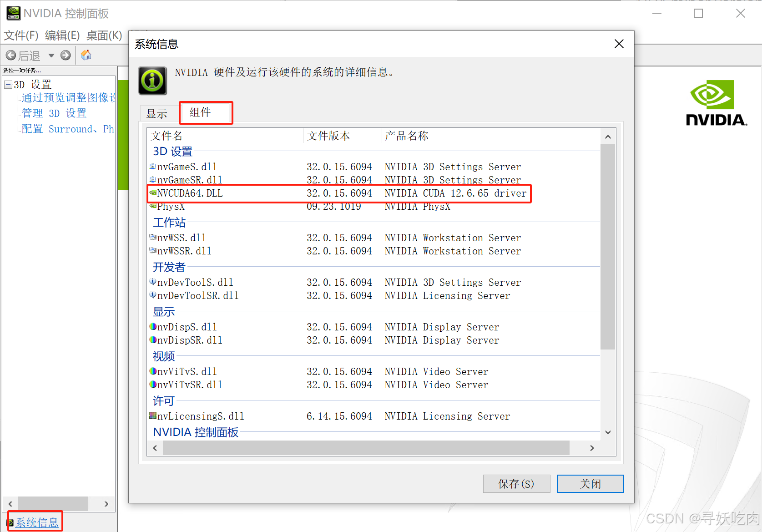Sort by 文件版本 column header
Viewport: 762px width, 532px height.
click(343, 136)
